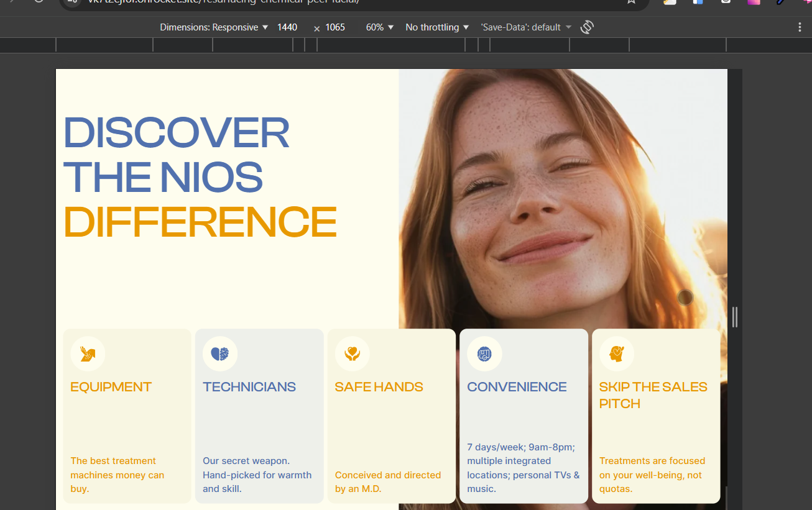Click the Safe Hands heart-in-hands icon

point(353,354)
